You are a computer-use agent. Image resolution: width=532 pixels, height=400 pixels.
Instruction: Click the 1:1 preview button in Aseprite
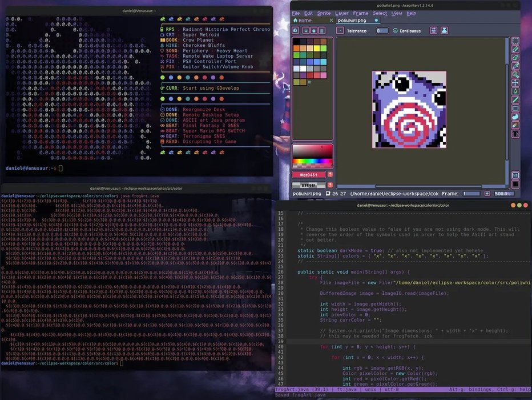tap(515, 175)
